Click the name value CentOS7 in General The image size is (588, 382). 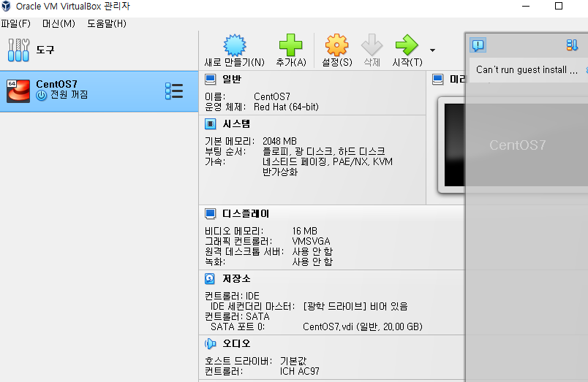[272, 96]
